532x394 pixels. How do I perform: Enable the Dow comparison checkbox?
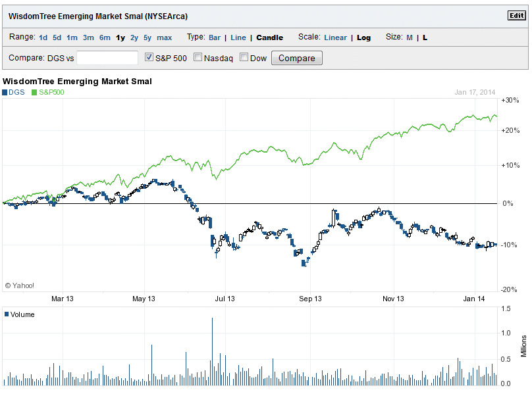[x=244, y=57]
